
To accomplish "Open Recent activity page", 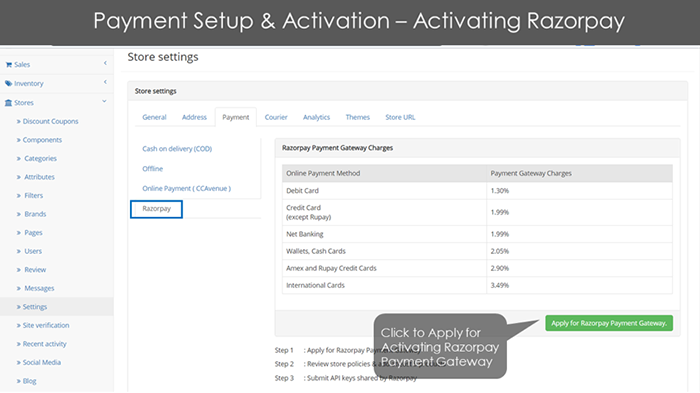I will pyautogui.click(x=45, y=344).
